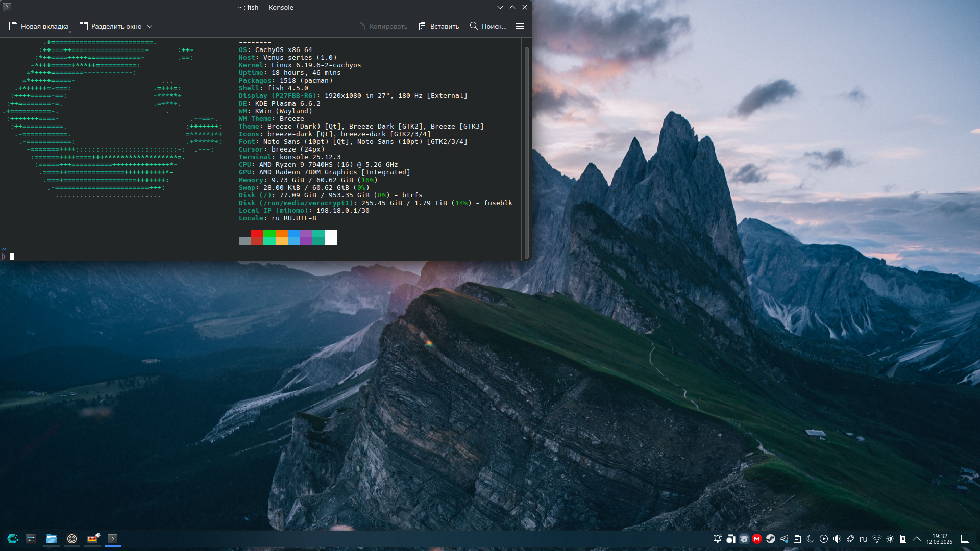Open Wi-Fi network tray icon
This screenshot has width=980, height=551.
[876, 539]
